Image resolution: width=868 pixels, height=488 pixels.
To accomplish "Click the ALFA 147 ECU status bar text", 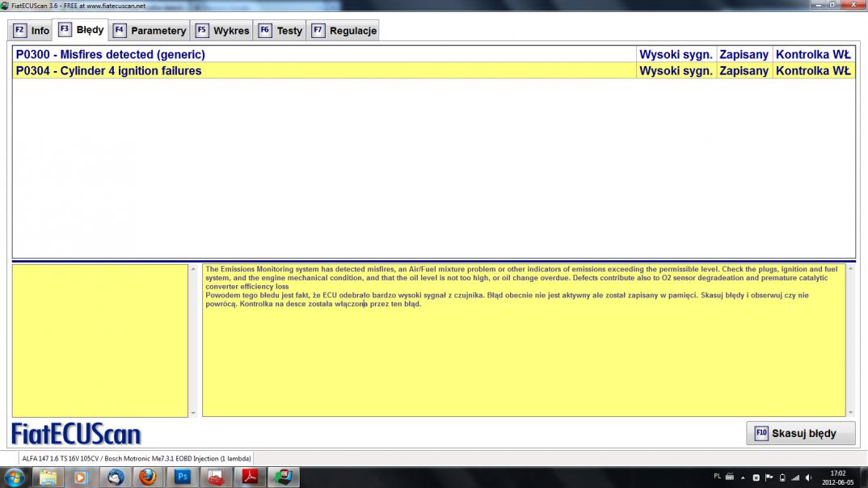I will click(x=136, y=458).
